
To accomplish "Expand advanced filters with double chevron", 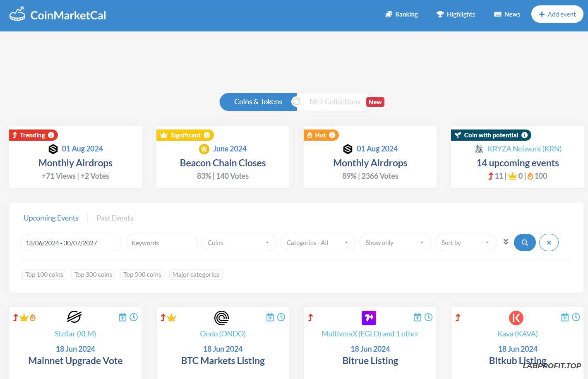I will (x=506, y=242).
